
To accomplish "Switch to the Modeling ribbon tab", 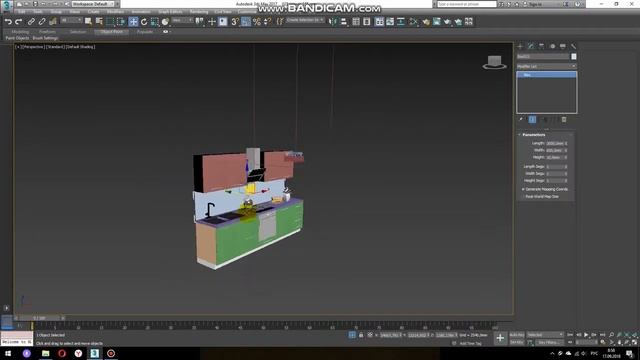I will pyautogui.click(x=20, y=31).
